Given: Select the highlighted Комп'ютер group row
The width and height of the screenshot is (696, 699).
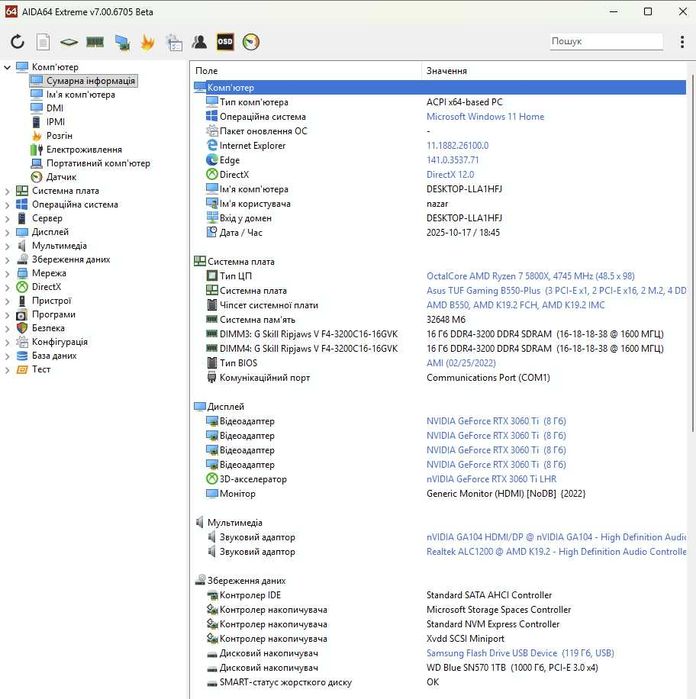Looking at the screenshot, I should click(440, 87).
